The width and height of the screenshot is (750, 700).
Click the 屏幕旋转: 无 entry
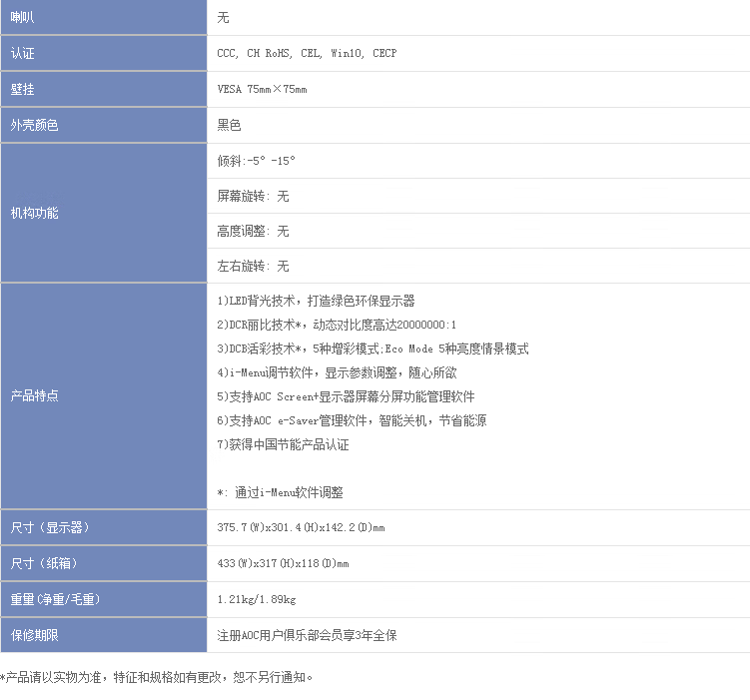(253, 196)
